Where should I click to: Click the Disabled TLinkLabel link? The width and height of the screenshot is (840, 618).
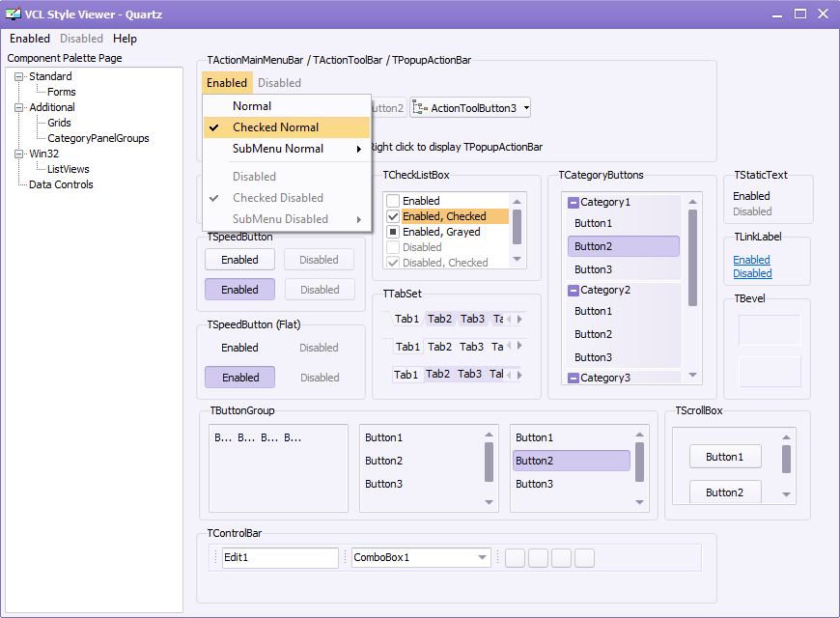pyautogui.click(x=753, y=274)
